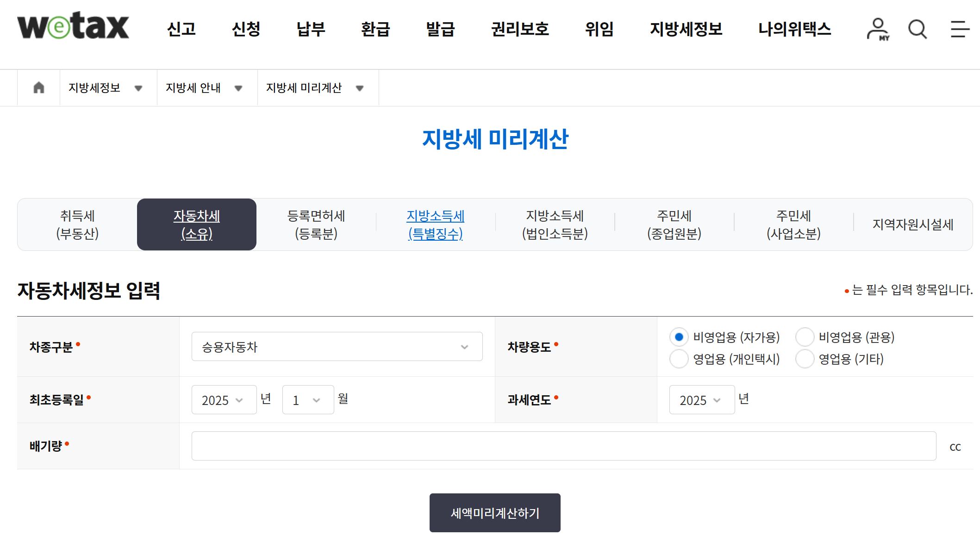
Task: Open the 승용자동차 vehicle type dropdown
Action: [336, 346]
